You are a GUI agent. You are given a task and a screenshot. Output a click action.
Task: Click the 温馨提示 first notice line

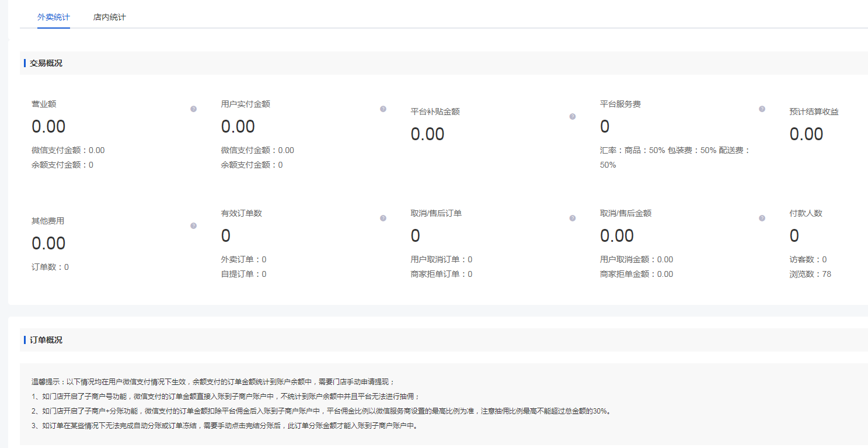[214, 382]
